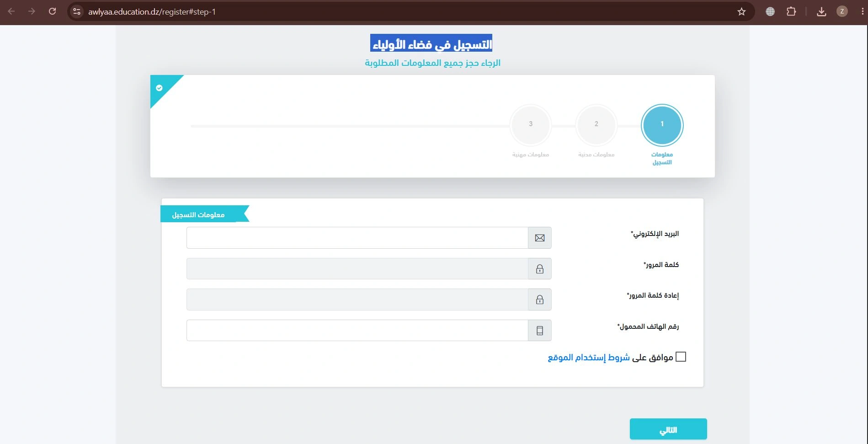Click the التالي next button
868x444 pixels.
point(668,429)
